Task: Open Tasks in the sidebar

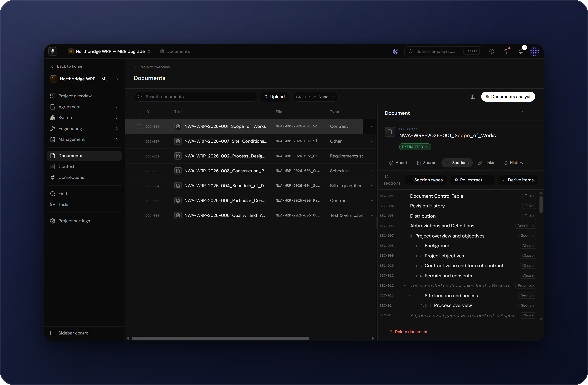Action: coord(84,205)
